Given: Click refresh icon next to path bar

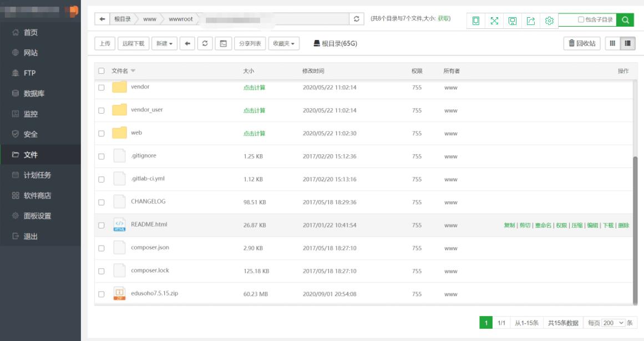Looking at the screenshot, I should tap(357, 19).
